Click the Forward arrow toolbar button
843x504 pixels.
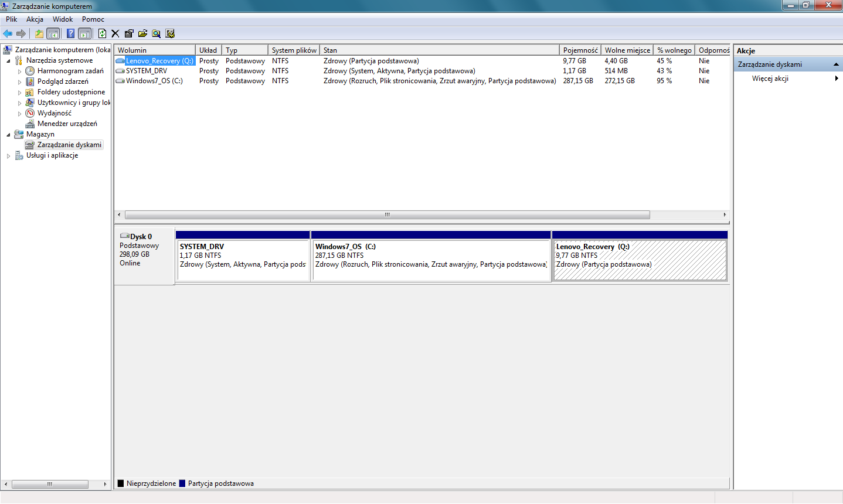coord(21,33)
